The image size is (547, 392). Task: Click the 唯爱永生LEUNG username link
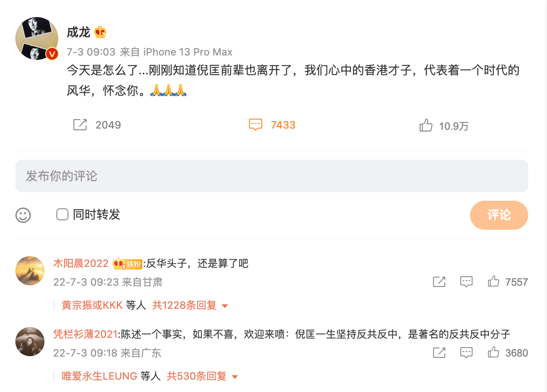point(99,376)
